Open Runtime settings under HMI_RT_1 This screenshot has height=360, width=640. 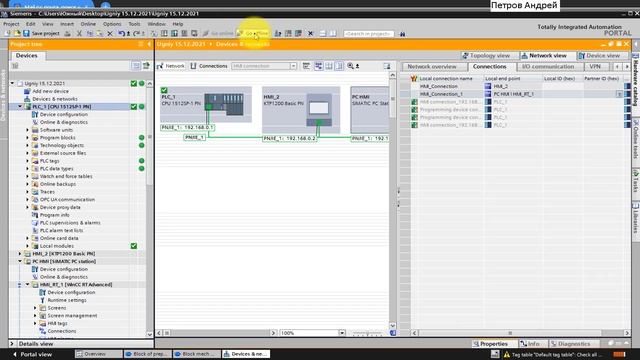67,300
